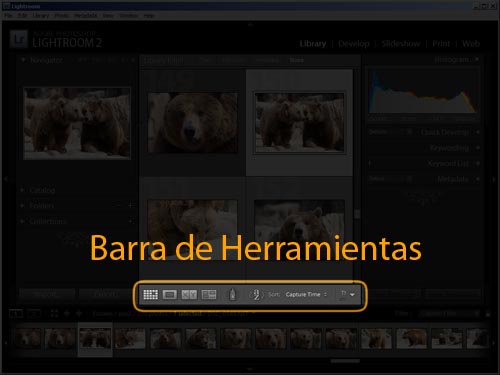
Task: Switch to Grid view in toolbar
Action: [x=150, y=295]
